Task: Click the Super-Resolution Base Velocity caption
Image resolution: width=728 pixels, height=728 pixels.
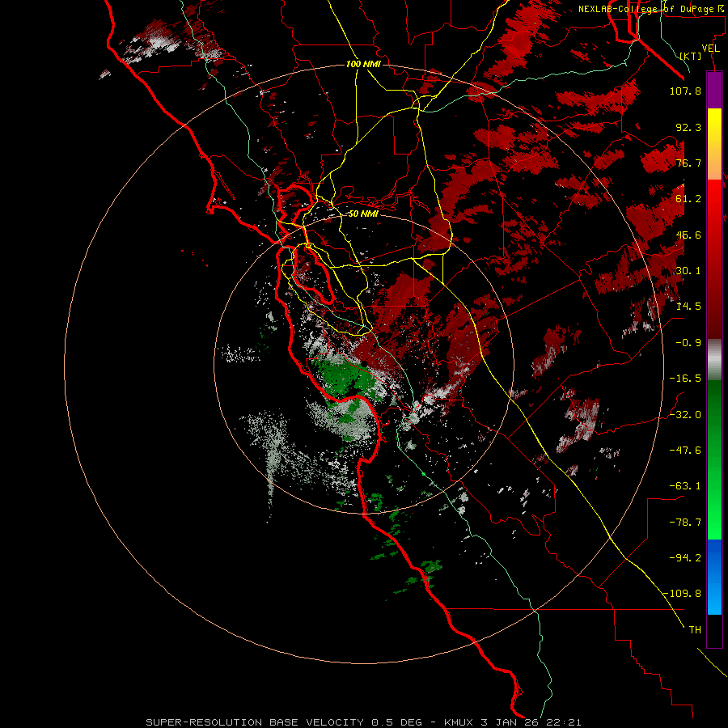Action: point(363,722)
